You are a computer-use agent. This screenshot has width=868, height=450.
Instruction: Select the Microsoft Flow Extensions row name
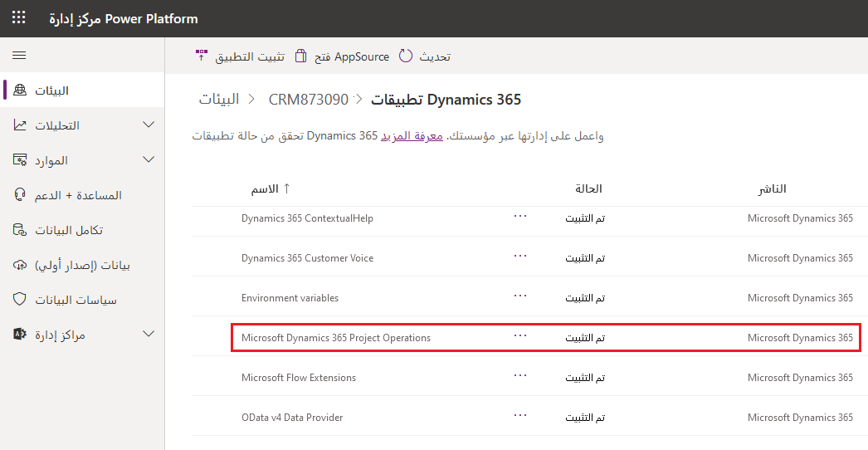click(x=299, y=378)
